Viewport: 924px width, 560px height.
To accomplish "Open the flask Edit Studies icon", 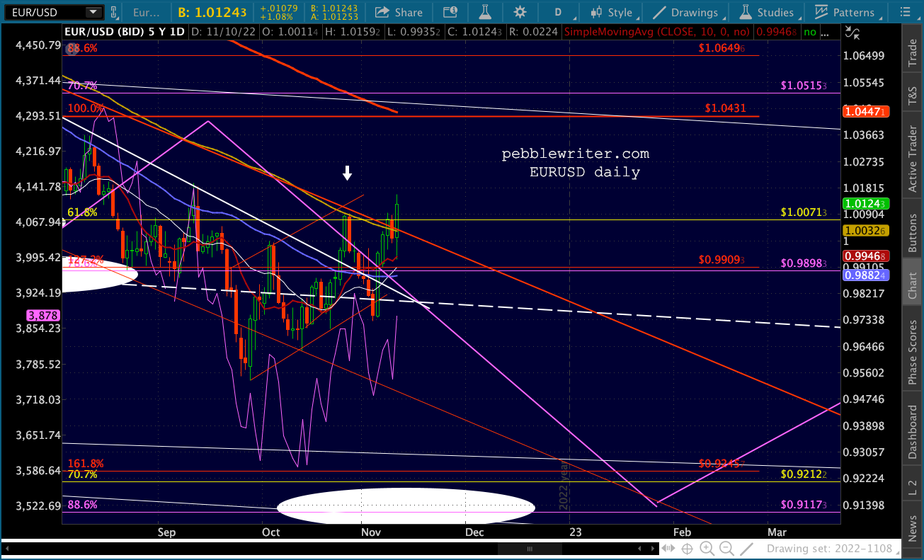I will 485,12.
